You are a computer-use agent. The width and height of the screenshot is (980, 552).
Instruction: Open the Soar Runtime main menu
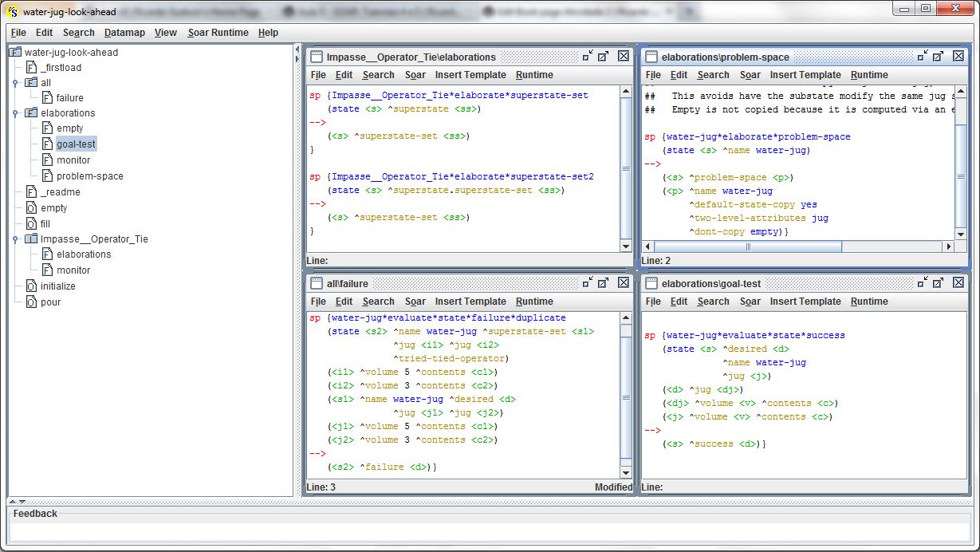pyautogui.click(x=218, y=33)
